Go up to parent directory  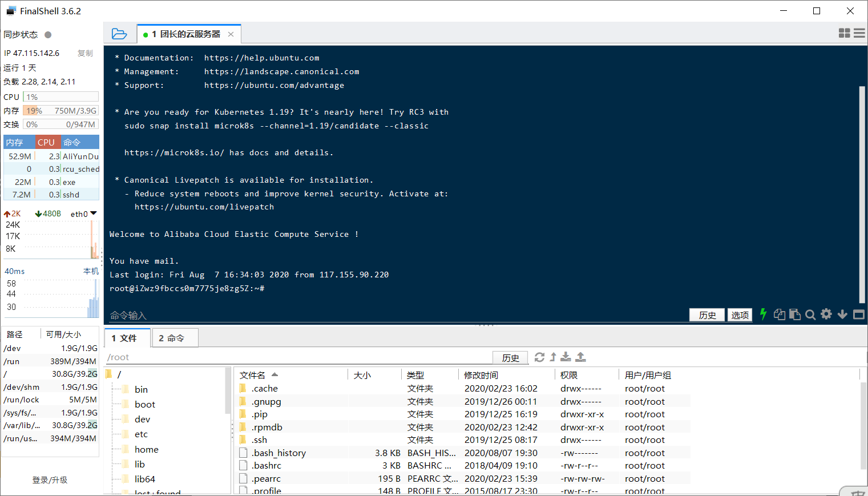point(553,357)
